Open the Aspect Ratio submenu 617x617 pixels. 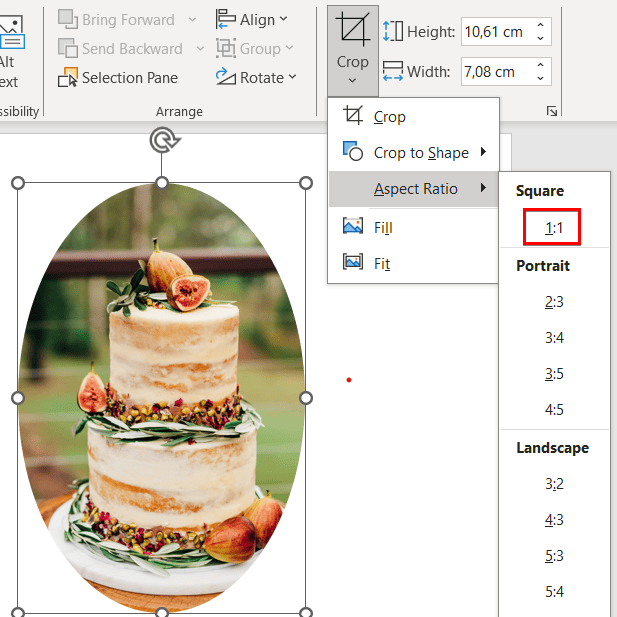pyautogui.click(x=415, y=188)
